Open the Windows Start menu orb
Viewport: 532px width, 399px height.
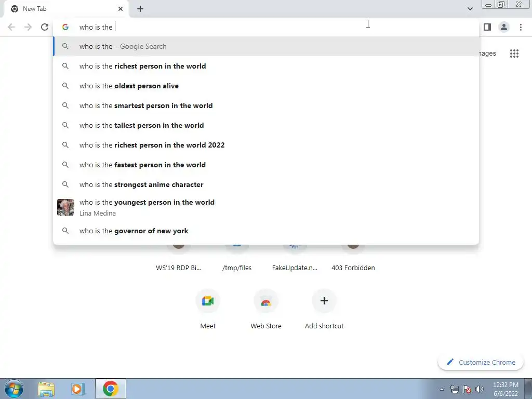(x=14, y=389)
